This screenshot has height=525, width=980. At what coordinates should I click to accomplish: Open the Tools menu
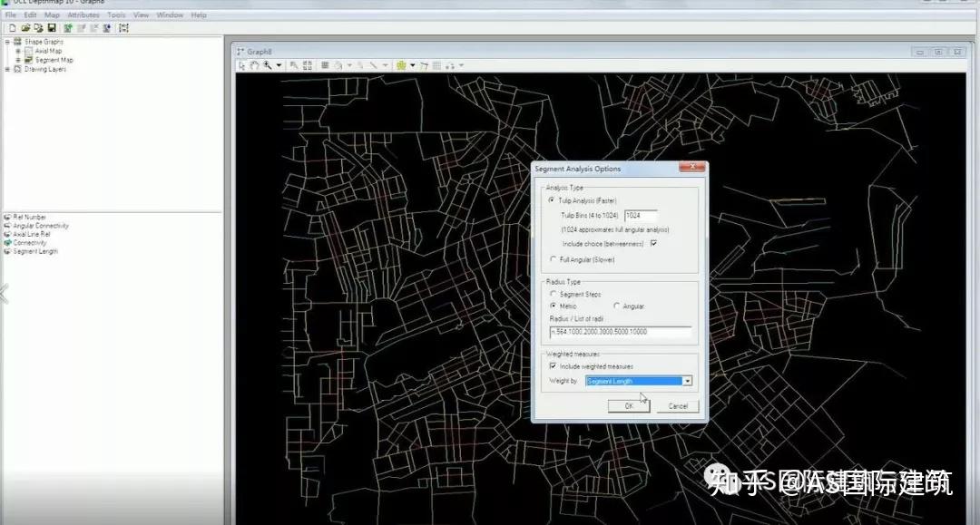click(x=115, y=15)
